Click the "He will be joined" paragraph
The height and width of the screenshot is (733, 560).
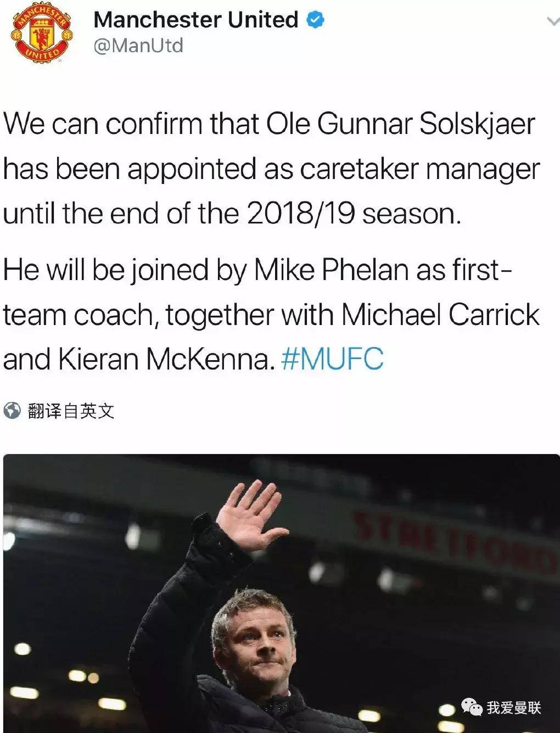tap(269, 315)
